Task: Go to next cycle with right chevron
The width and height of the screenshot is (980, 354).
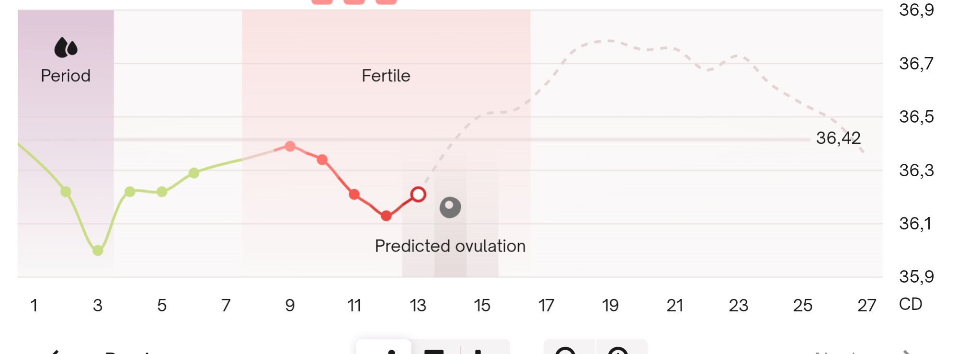Action: (905, 352)
